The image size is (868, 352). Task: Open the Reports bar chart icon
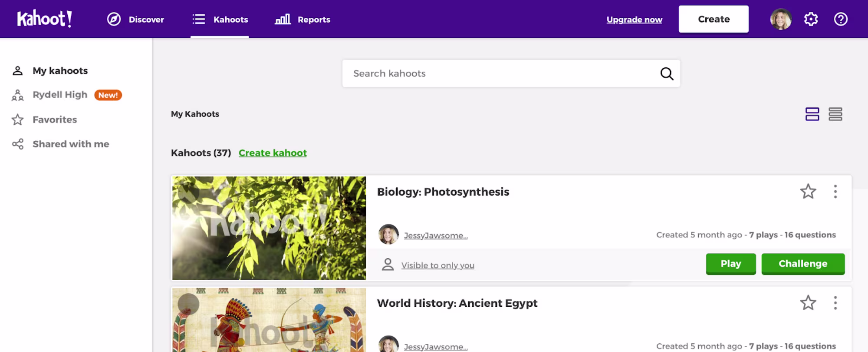coord(283,19)
